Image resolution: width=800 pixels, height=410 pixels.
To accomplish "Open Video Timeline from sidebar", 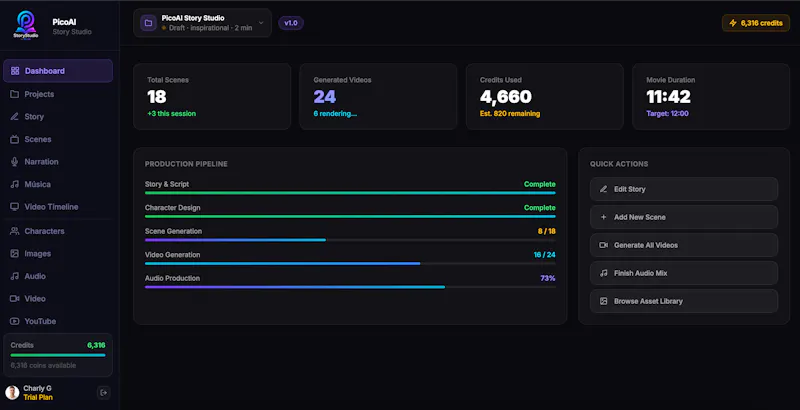I will (58, 207).
